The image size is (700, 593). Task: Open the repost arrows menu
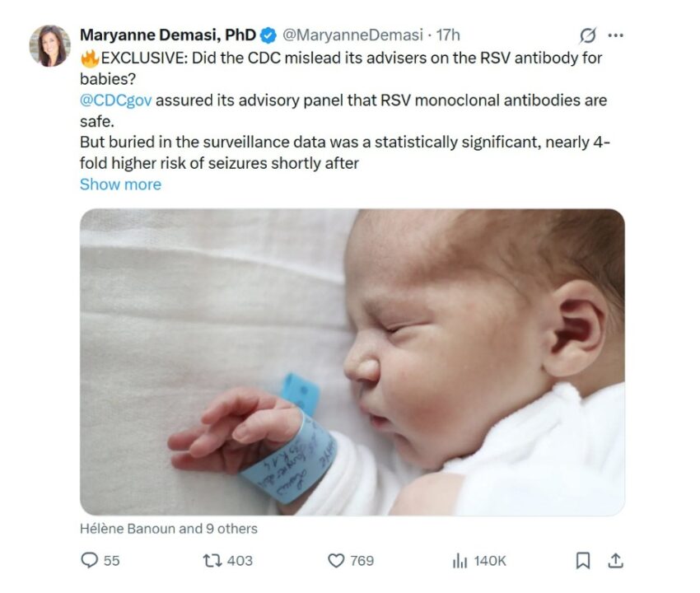tap(212, 561)
